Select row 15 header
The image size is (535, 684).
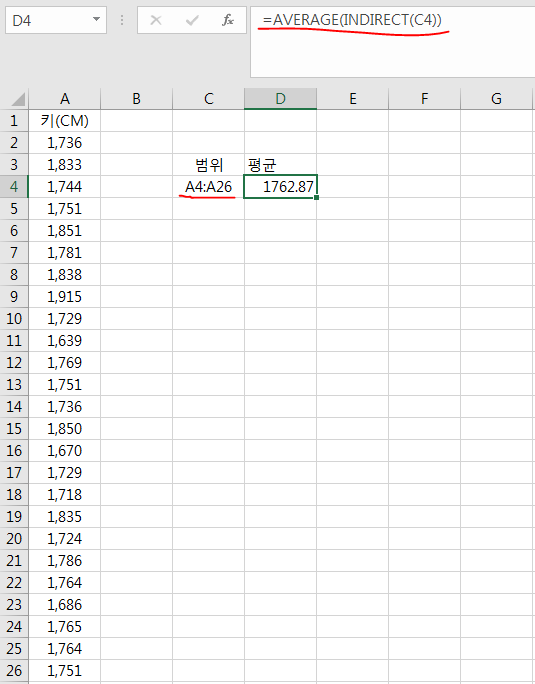click(14, 429)
